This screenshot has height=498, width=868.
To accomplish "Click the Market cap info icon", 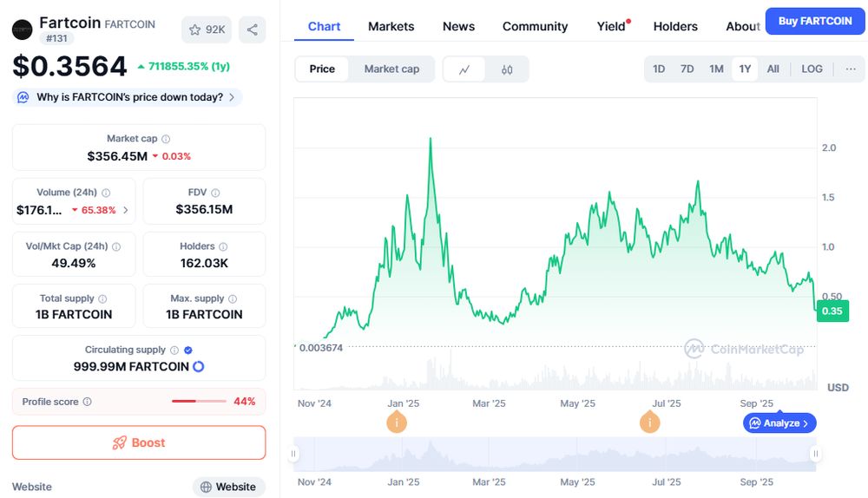I will tap(166, 139).
